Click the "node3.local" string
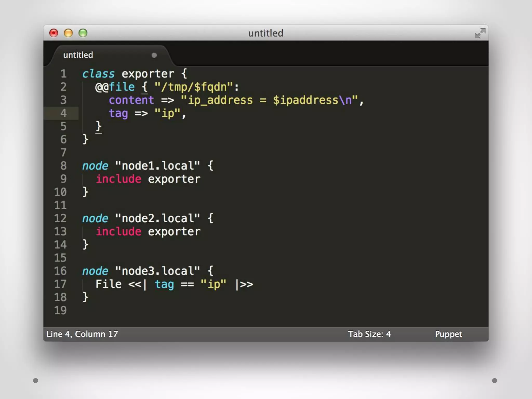Screen dimensions: 532x399 tap(157, 271)
